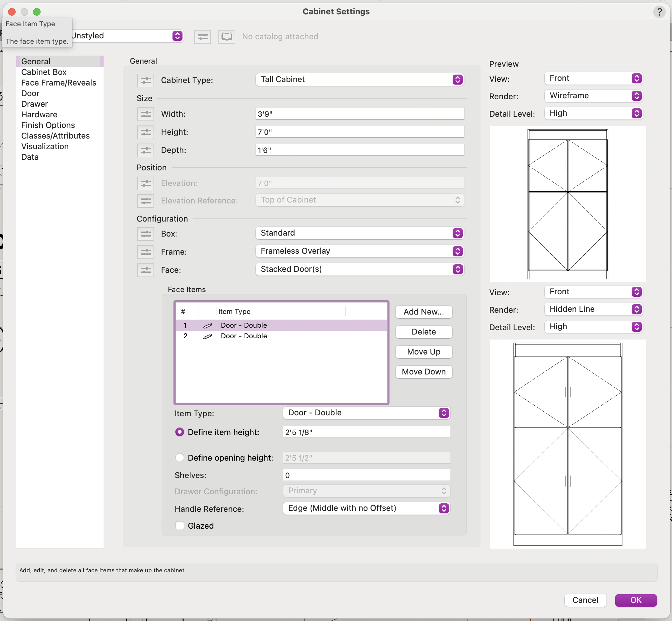Open the Help question mark icon
Image resolution: width=672 pixels, height=621 pixels.
pos(660,12)
